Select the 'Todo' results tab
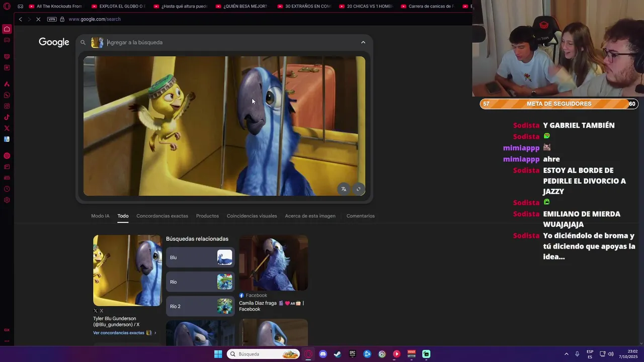This screenshot has width=644, height=362. coord(123,216)
